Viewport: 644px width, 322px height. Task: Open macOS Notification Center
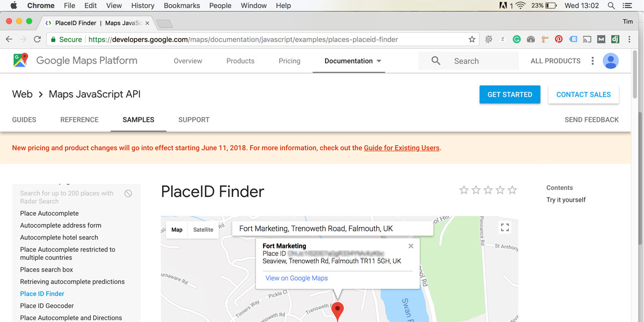point(627,5)
